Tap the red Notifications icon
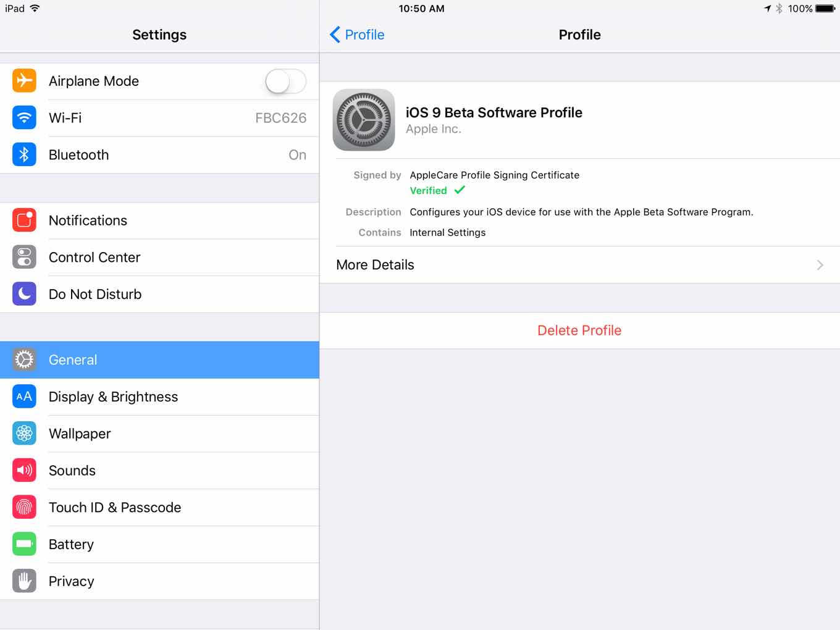The height and width of the screenshot is (630, 840). click(24, 220)
